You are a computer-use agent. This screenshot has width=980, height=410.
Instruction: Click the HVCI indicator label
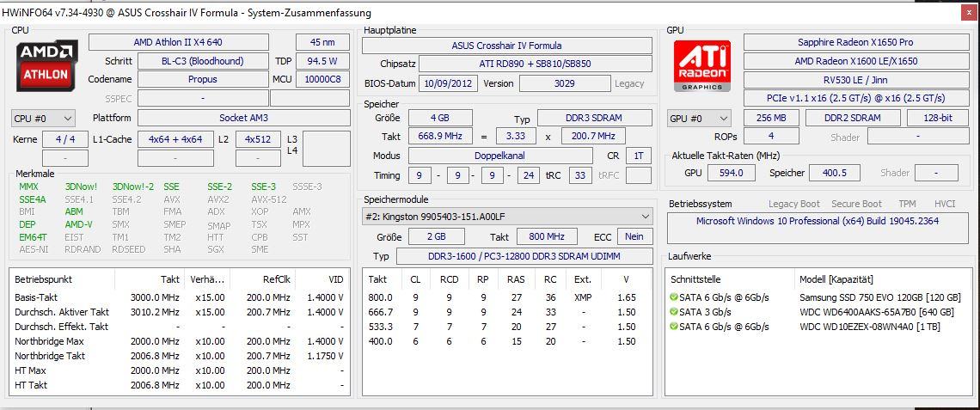point(945,204)
